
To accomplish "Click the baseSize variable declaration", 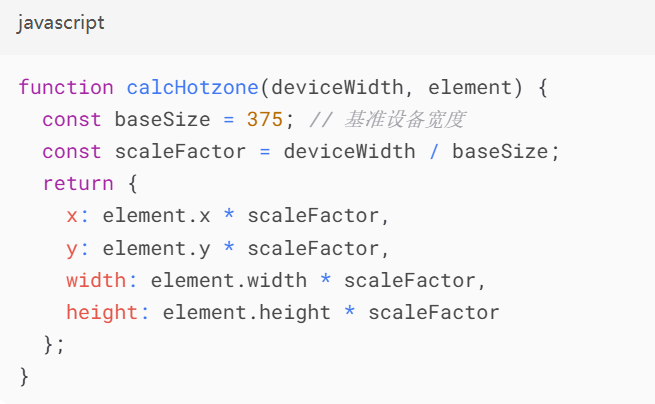I will click(162, 120).
